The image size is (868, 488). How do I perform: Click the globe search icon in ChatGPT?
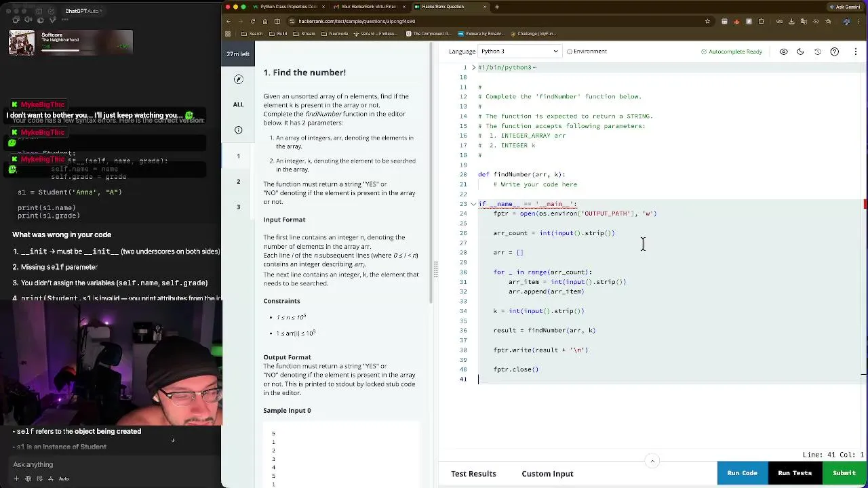[x=28, y=479]
